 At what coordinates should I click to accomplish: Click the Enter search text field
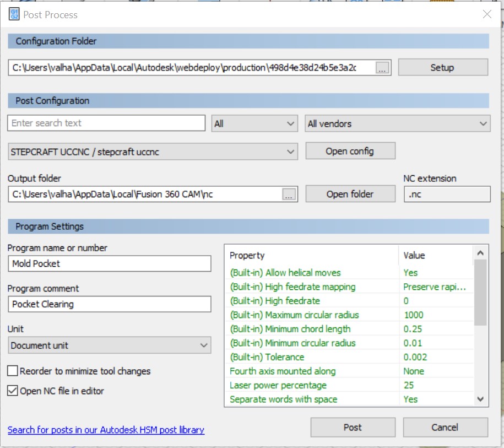[x=106, y=123]
